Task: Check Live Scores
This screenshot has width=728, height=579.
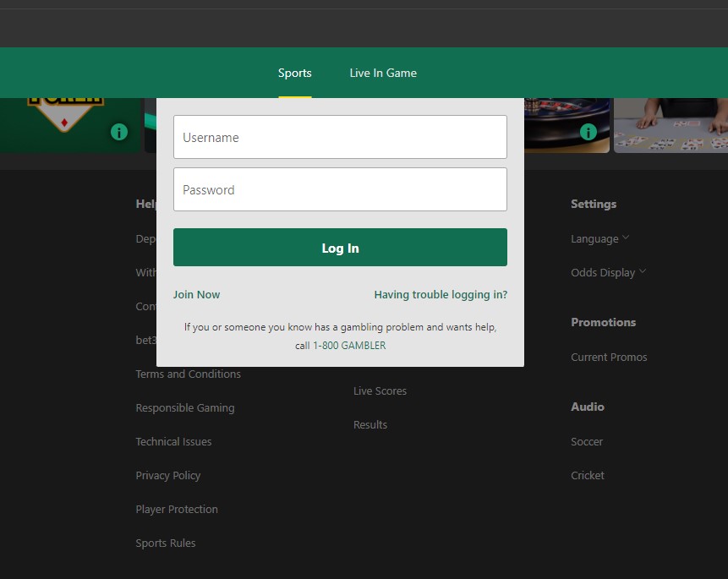Action: tap(380, 391)
